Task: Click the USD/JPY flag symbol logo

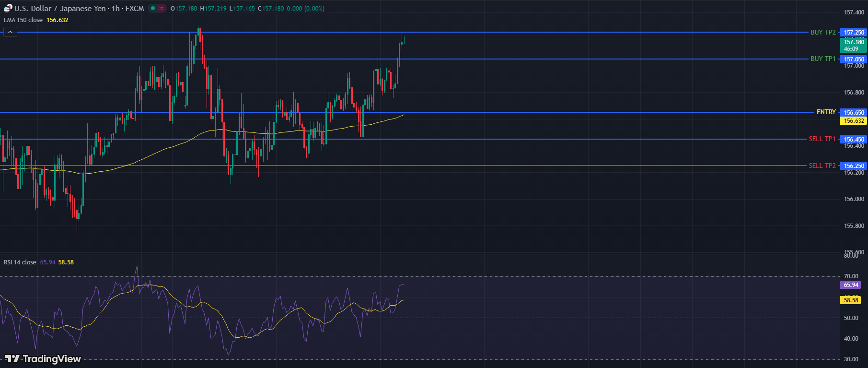Action: (x=8, y=8)
